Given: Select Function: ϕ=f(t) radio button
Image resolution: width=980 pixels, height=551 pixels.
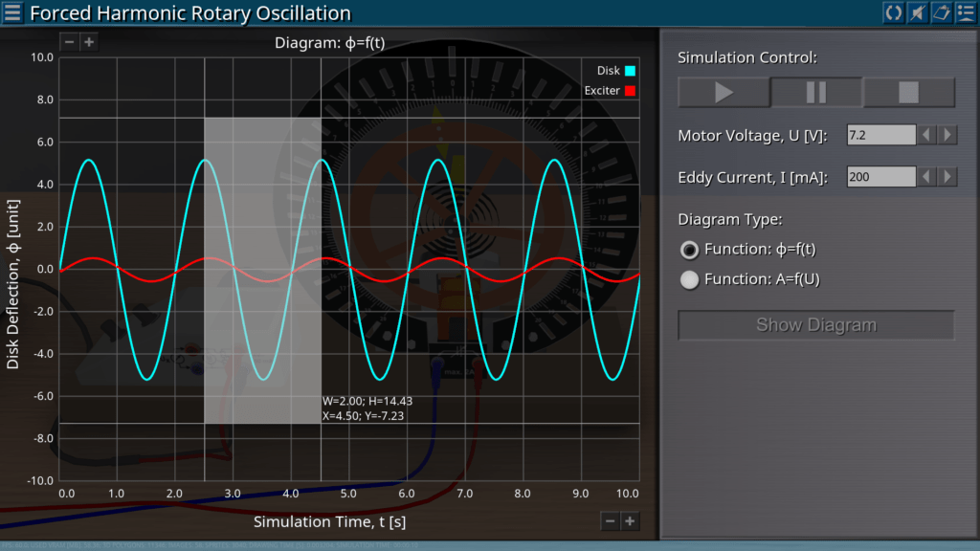Looking at the screenshot, I should (688, 250).
